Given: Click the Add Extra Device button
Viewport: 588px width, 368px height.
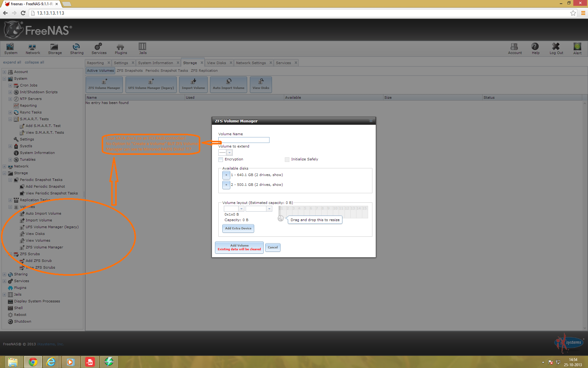Looking at the screenshot, I should (238, 228).
